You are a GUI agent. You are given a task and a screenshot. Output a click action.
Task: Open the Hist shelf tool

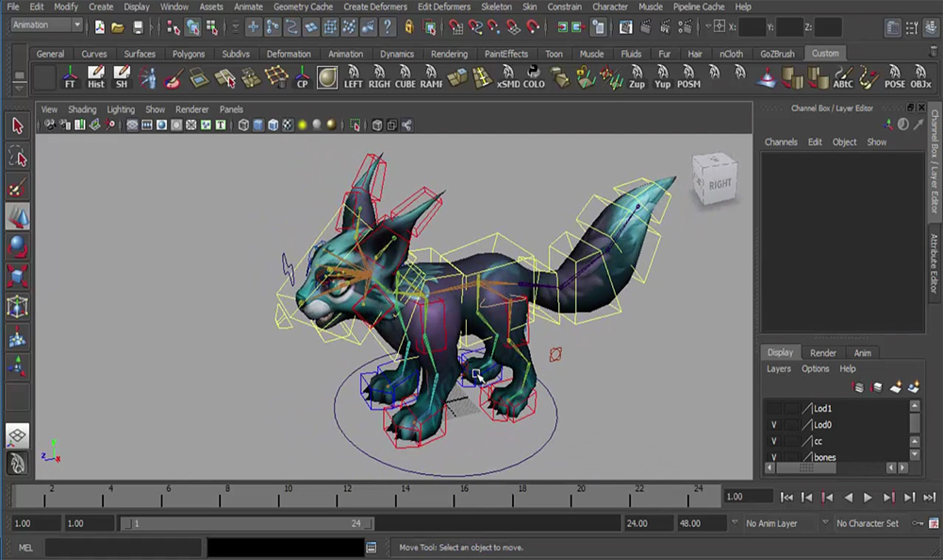[x=96, y=76]
